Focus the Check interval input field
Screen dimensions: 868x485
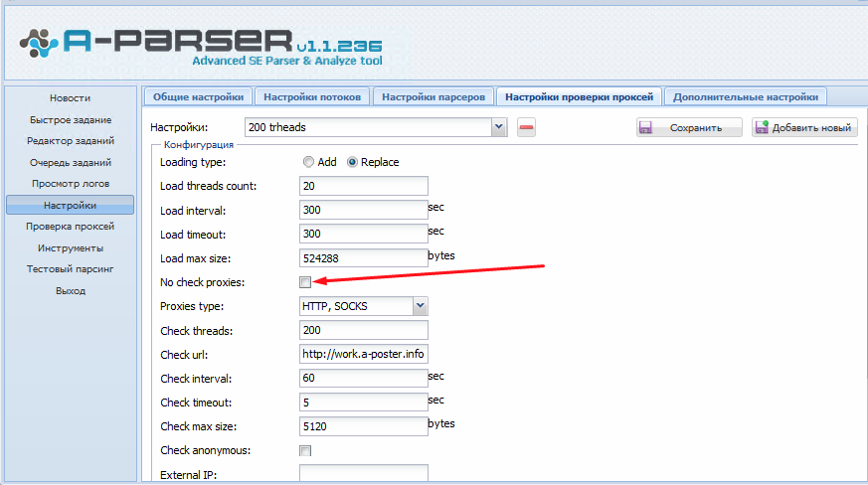[364, 378]
